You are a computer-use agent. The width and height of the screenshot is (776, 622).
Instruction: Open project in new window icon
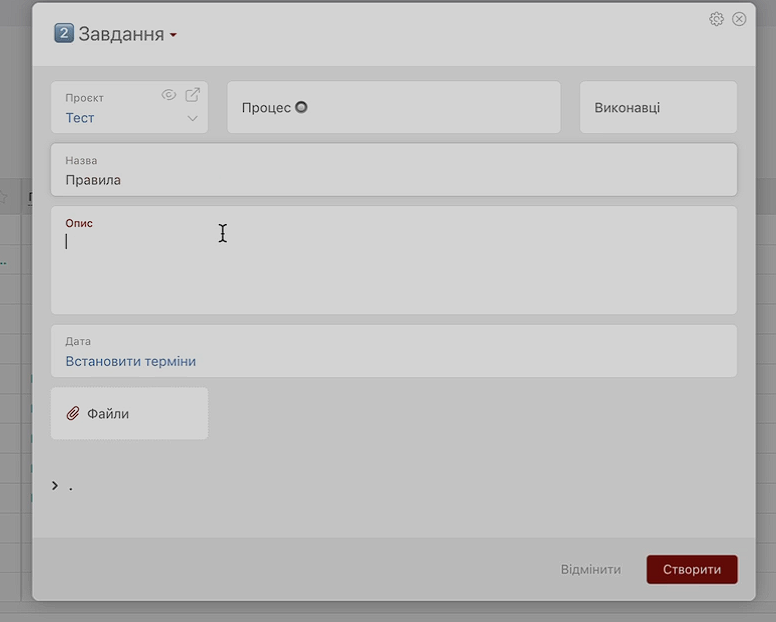click(192, 95)
